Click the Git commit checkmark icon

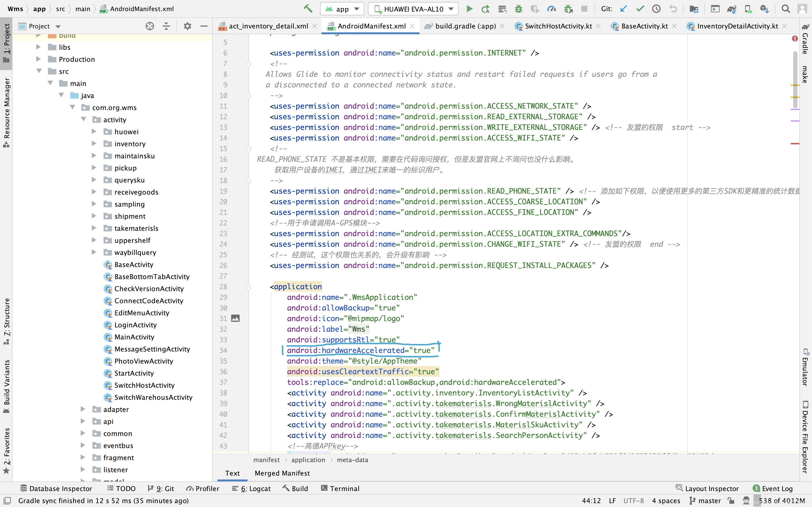click(640, 9)
